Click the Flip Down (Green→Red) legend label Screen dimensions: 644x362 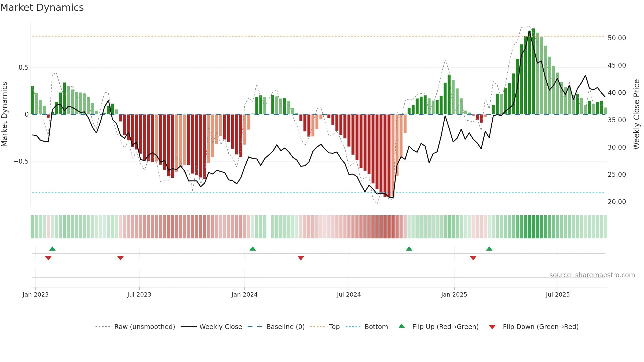(541, 327)
